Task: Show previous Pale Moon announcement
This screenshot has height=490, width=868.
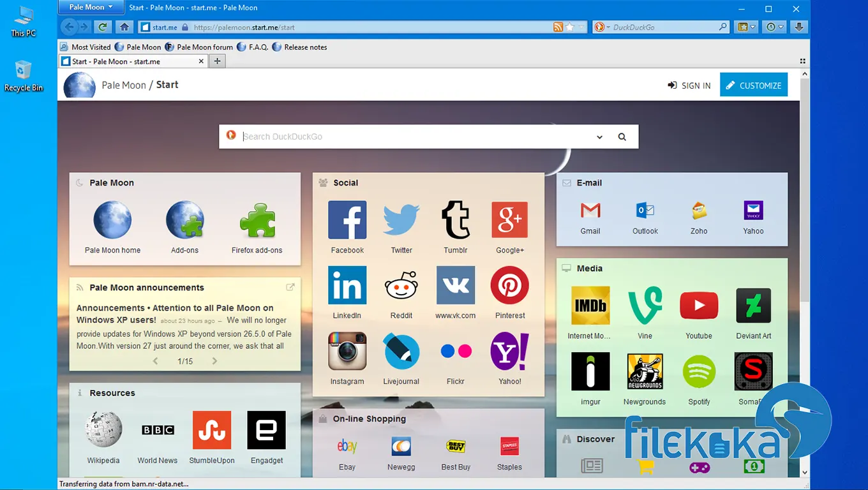Action: [x=155, y=361]
